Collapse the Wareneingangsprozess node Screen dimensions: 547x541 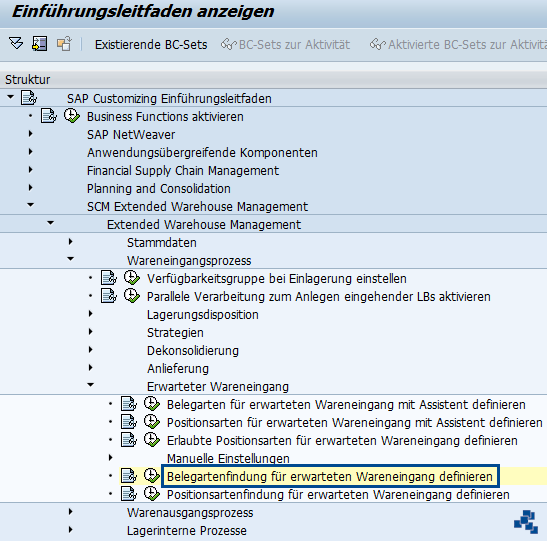point(70,259)
